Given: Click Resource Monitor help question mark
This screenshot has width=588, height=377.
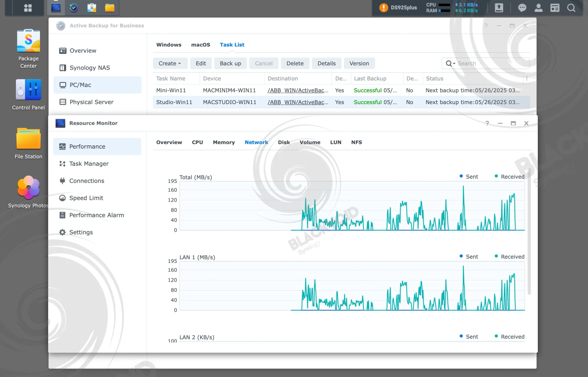Looking at the screenshot, I should pos(487,123).
